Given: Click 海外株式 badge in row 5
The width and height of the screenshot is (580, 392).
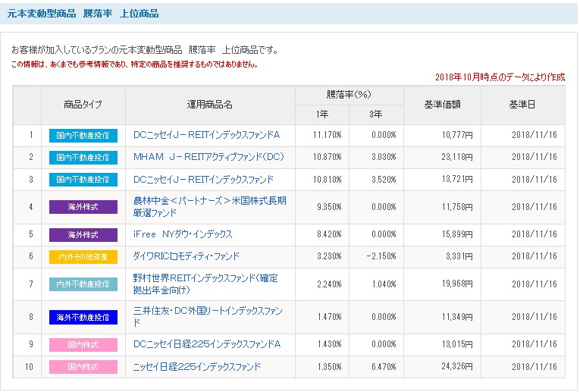Looking at the screenshot, I should pos(83,235).
